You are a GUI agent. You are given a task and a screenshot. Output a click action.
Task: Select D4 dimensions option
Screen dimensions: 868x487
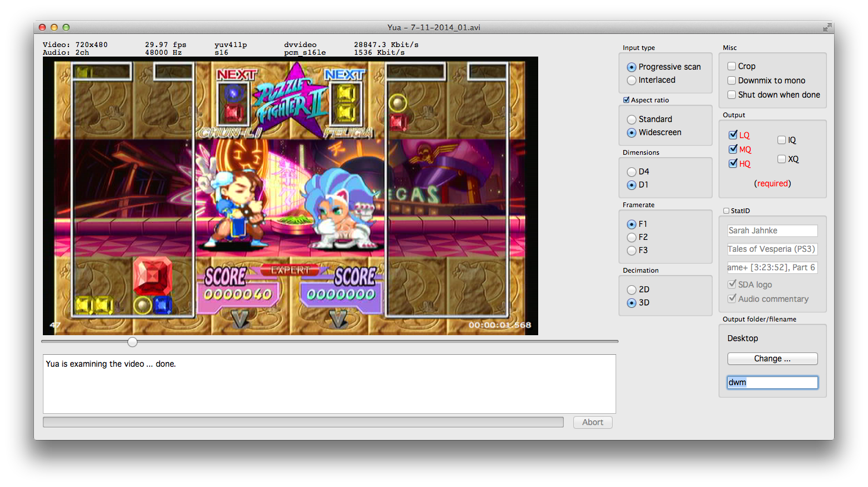point(632,172)
